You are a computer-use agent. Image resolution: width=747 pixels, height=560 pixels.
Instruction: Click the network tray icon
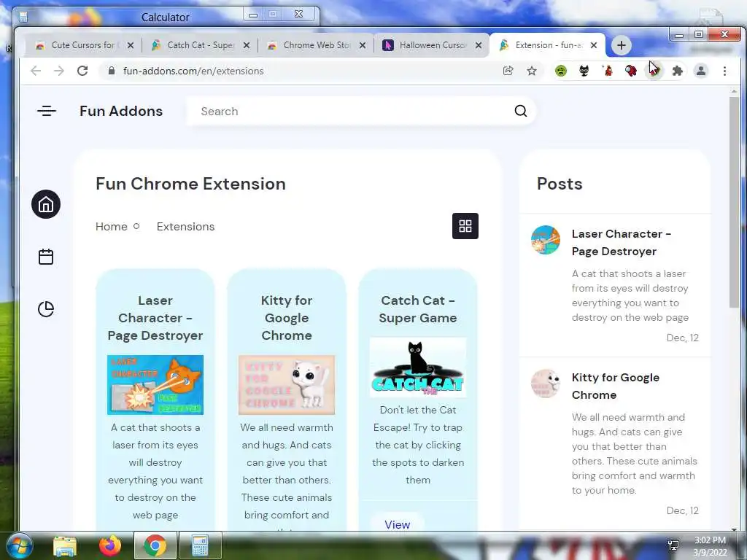click(673, 545)
